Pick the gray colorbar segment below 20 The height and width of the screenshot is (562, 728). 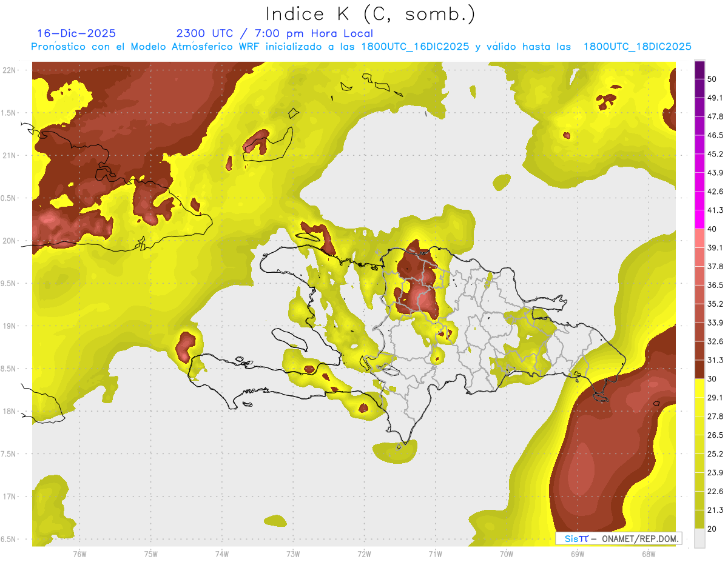[x=699, y=538]
